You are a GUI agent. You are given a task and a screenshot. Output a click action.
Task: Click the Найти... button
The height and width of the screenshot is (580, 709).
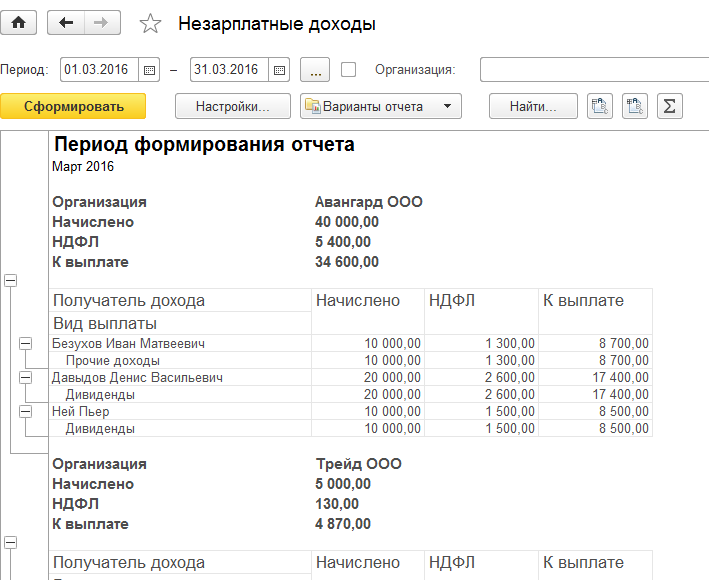533,106
